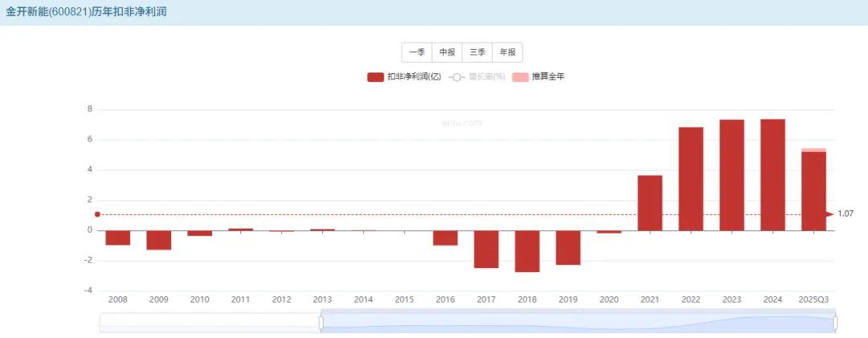Viewport: 868px width, 338px height.
Task: Click the 2016 negative bar
Action: pos(445,237)
